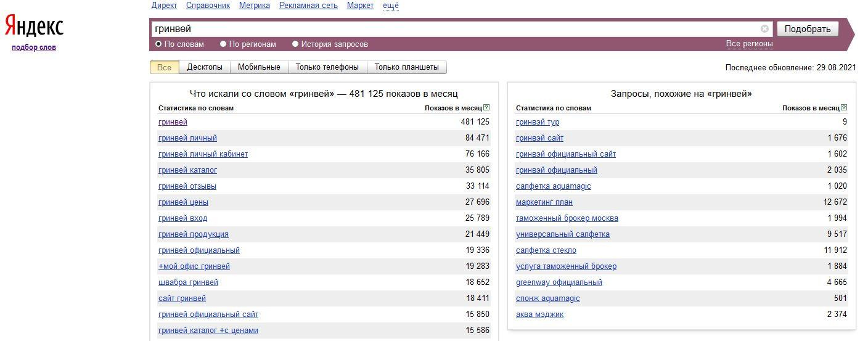The width and height of the screenshot is (868, 341).
Task: Open Справочник in the top navigation
Action: point(208,6)
